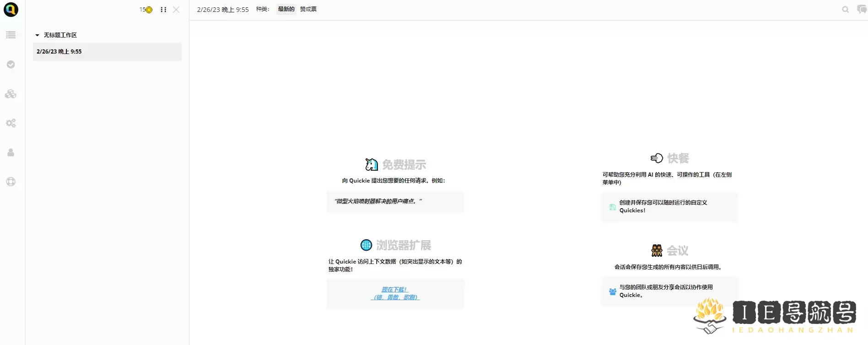Click the text 向 Quickie 提出您想要的任何请求

tap(394, 181)
